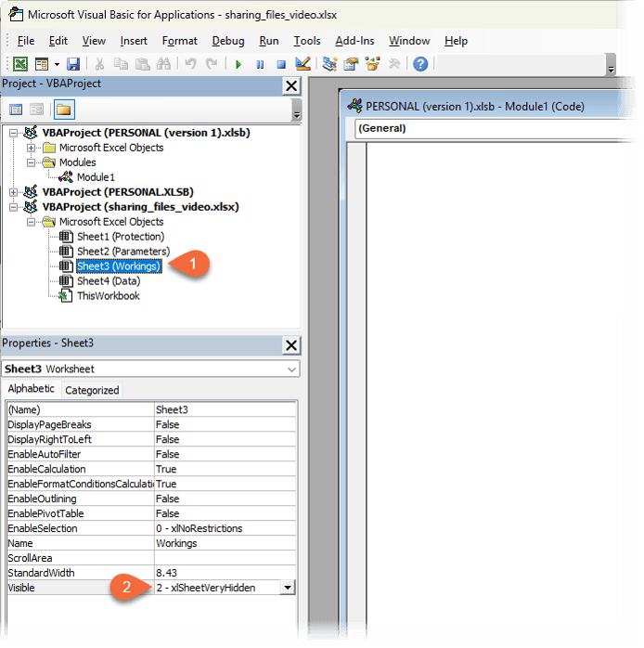Click the Cut scissors icon
The height and width of the screenshot is (648, 644).
(x=99, y=64)
